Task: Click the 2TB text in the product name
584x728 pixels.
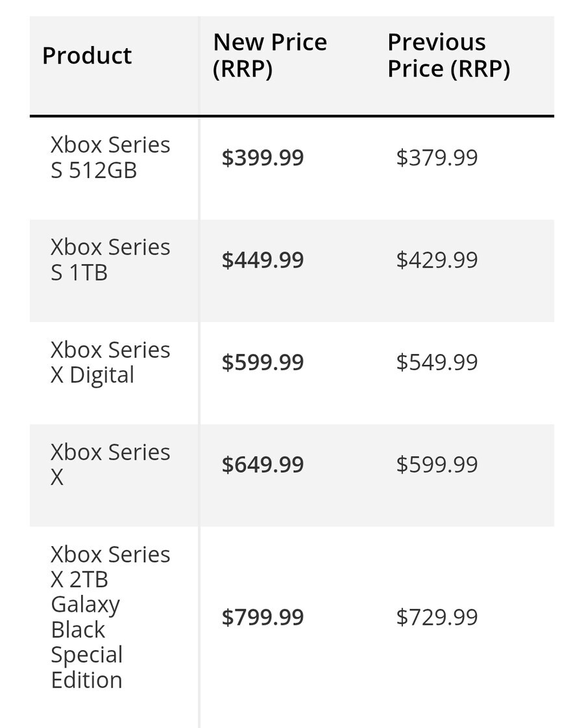Action: point(89,579)
